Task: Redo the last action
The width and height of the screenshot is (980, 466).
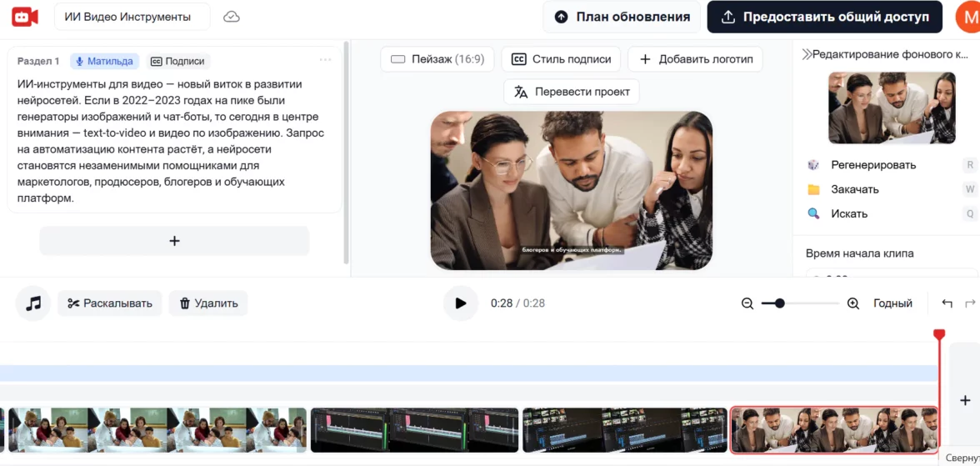Action: click(969, 303)
